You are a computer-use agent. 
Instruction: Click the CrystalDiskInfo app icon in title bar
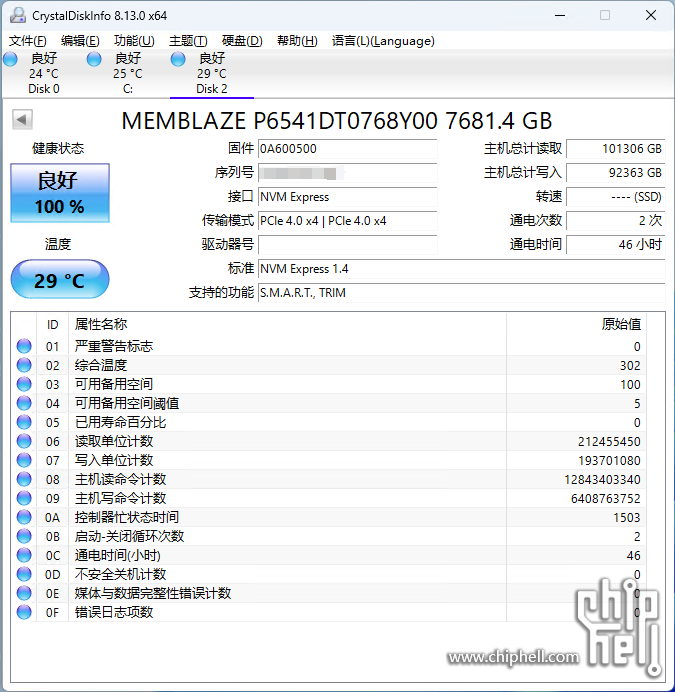18,15
